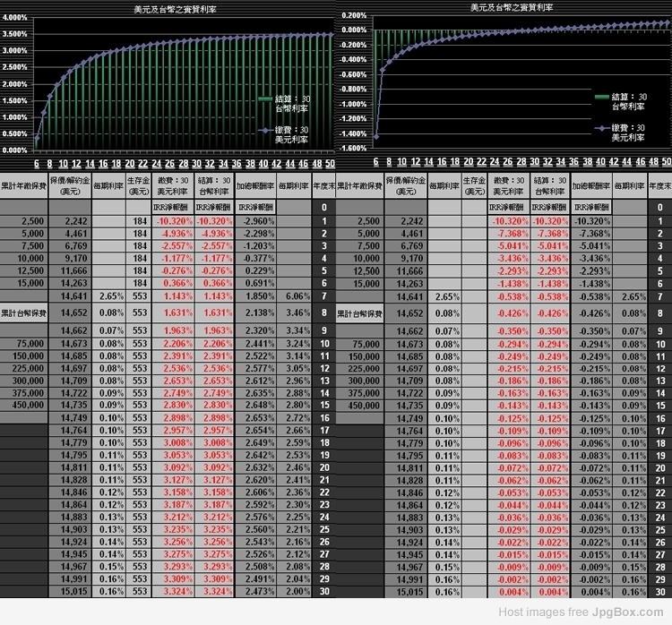
Task: Click the -1.600% axis label on right chart
Action: [x=353, y=149]
